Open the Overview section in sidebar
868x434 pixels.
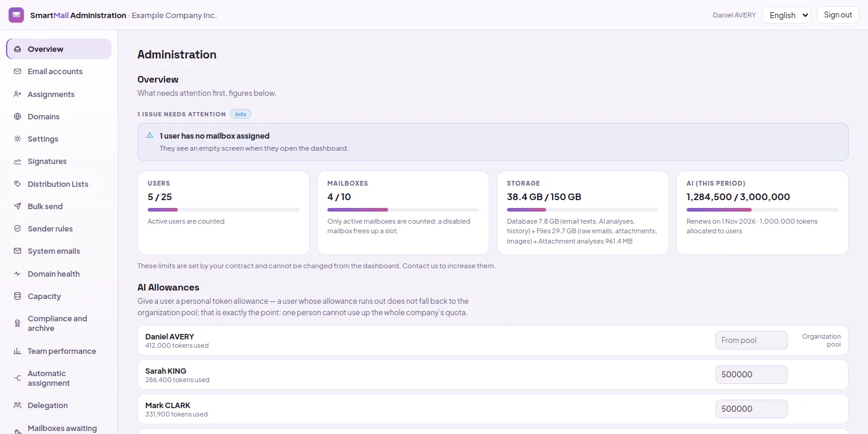[x=59, y=49]
